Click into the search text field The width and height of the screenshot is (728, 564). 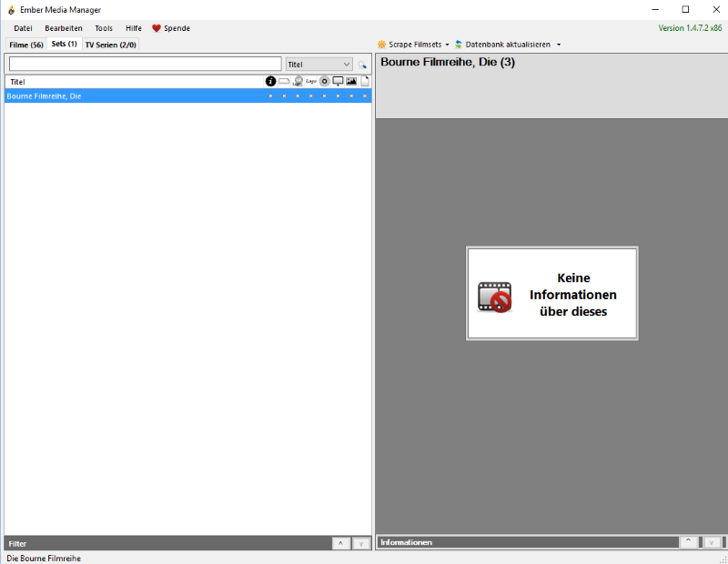146,64
